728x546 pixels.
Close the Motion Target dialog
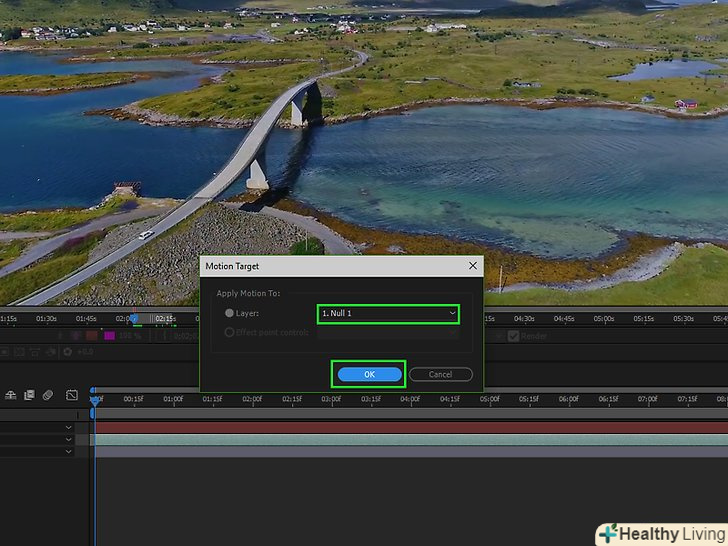coord(472,266)
